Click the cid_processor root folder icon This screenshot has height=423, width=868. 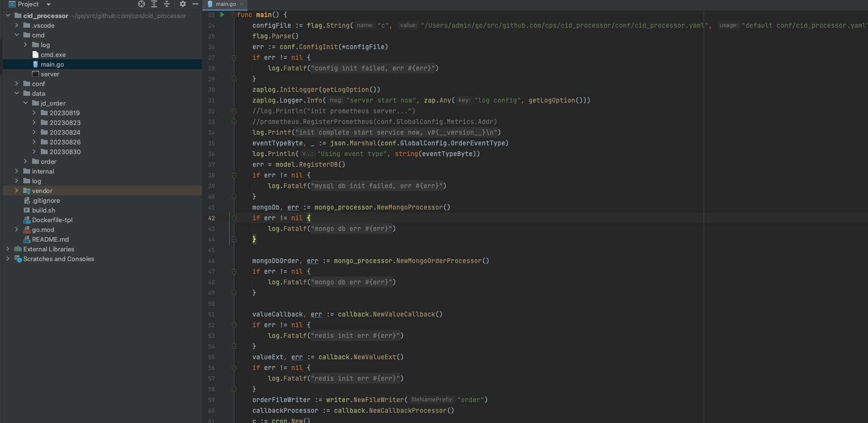point(18,16)
